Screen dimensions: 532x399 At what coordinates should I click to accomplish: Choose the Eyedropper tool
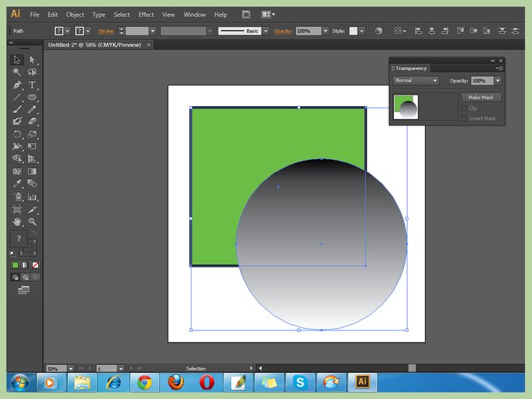pyautogui.click(x=17, y=184)
